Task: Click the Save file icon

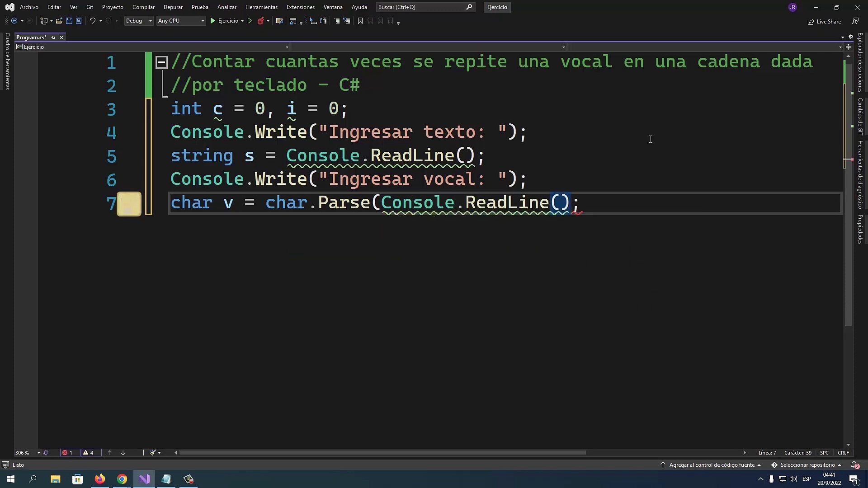Action: point(69,21)
